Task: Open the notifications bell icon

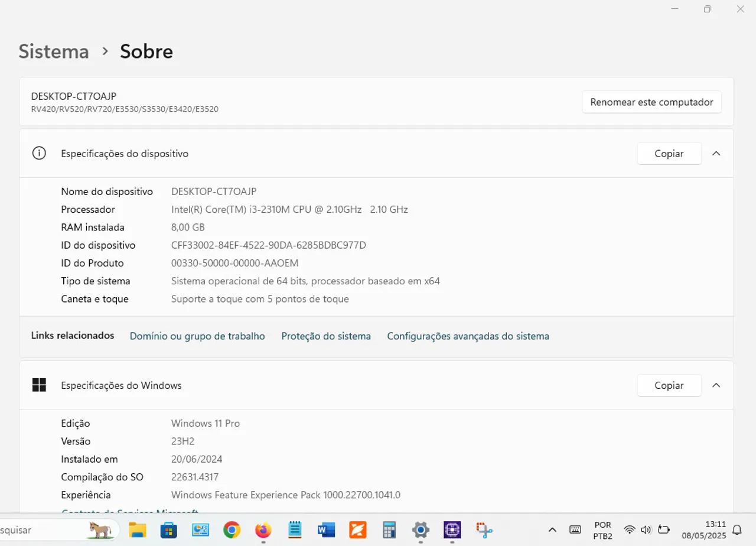Action: click(737, 529)
